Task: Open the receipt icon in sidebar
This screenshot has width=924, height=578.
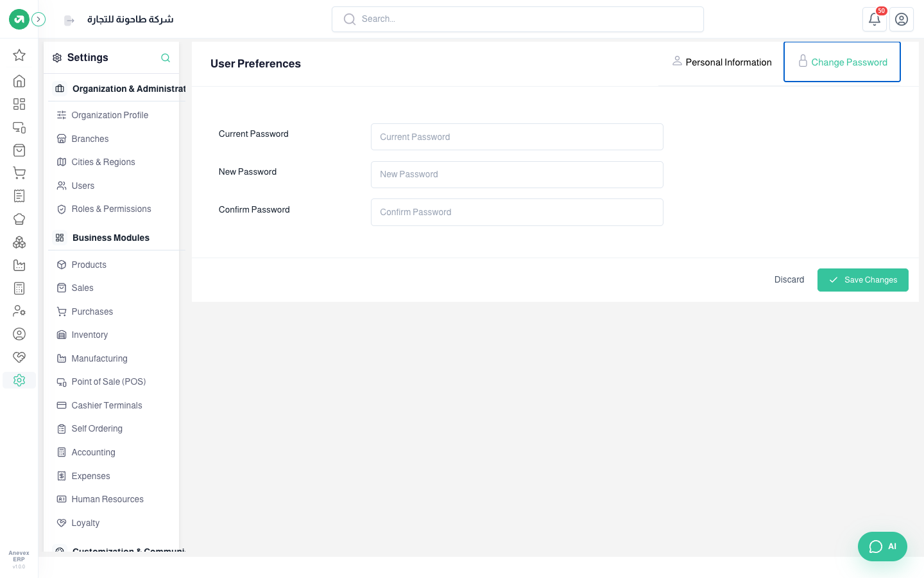Action: click(x=19, y=196)
